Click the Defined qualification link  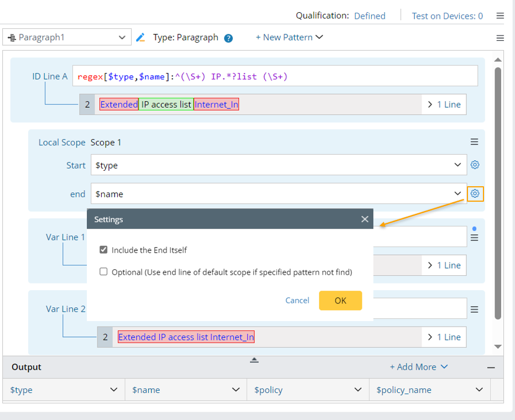(370, 16)
